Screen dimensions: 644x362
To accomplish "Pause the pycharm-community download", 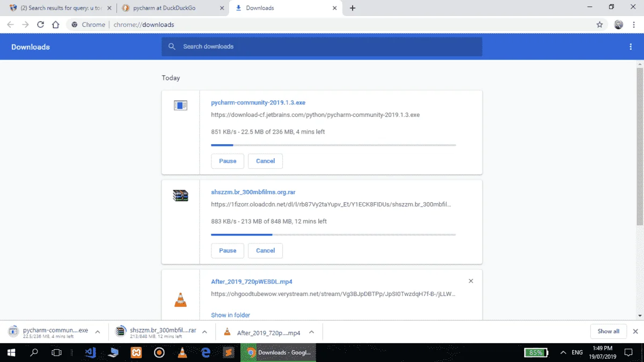I will coord(228,161).
